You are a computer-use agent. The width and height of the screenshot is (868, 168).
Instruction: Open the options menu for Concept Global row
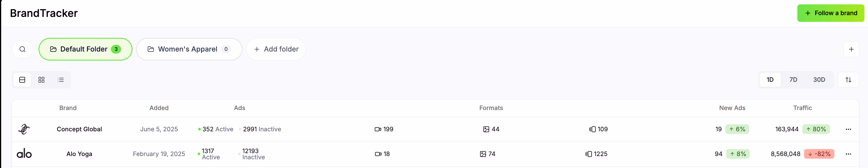point(849,129)
